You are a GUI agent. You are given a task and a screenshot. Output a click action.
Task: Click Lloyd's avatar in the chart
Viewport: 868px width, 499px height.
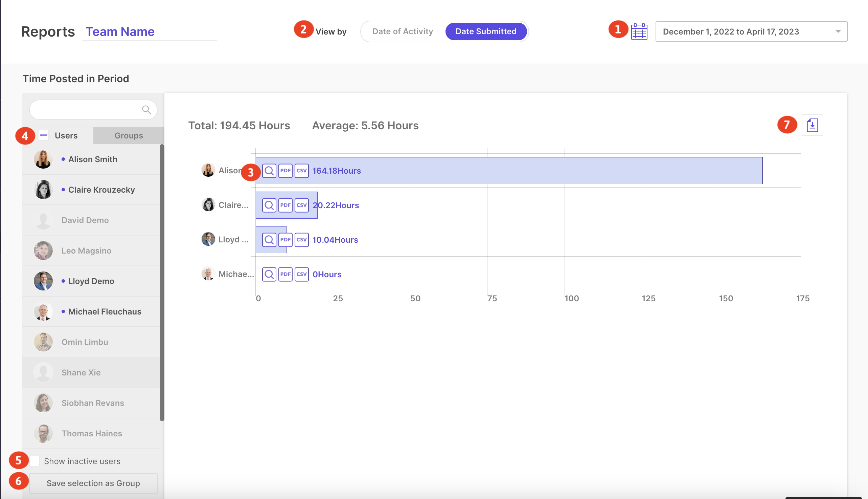point(208,240)
